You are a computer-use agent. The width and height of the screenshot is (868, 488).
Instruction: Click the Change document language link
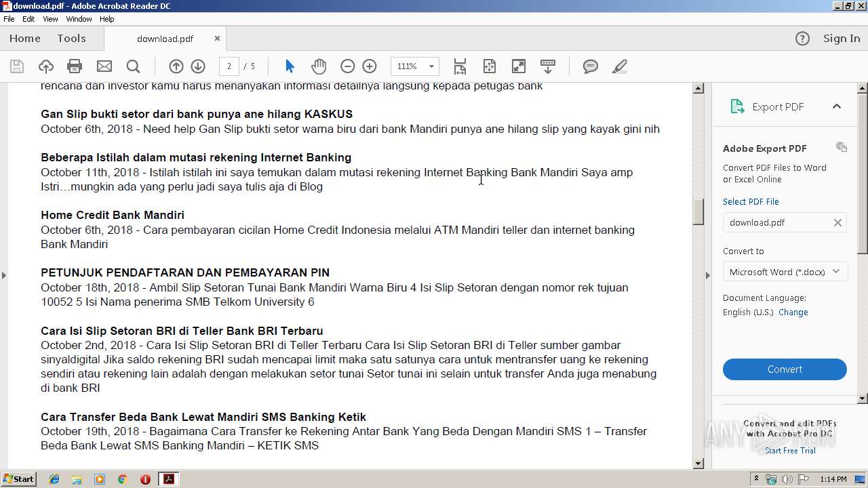click(793, 312)
